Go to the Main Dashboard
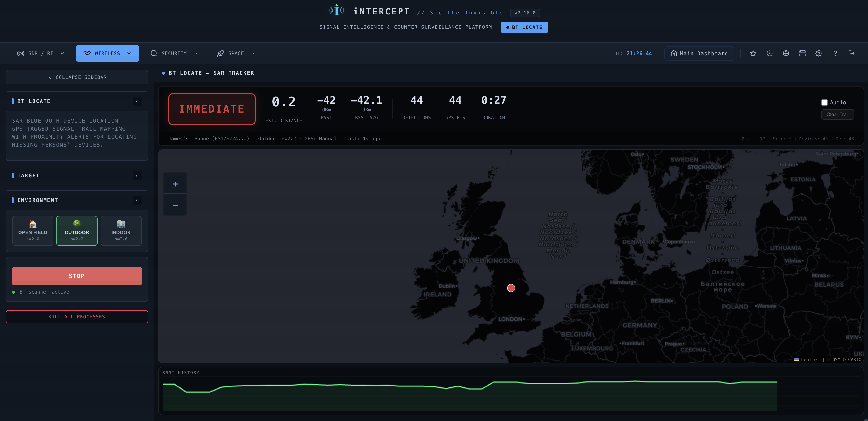Screen dimensions: 868x421 699,53
